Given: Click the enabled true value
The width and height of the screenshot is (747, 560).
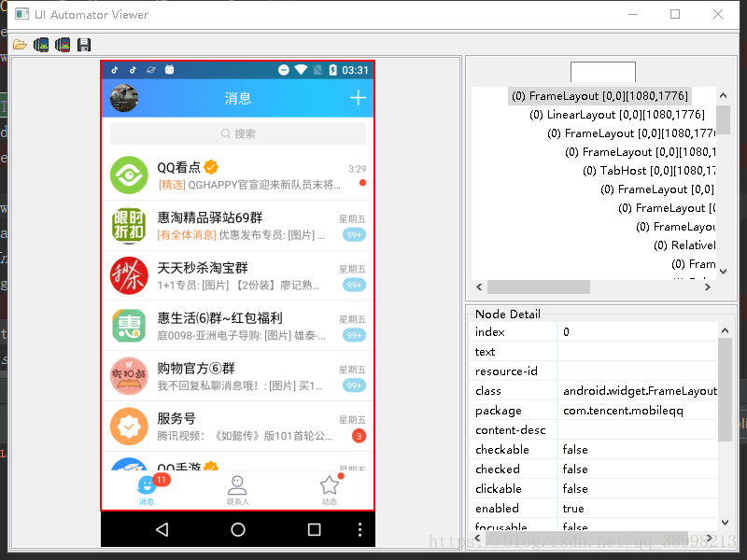Looking at the screenshot, I should coord(573,508).
